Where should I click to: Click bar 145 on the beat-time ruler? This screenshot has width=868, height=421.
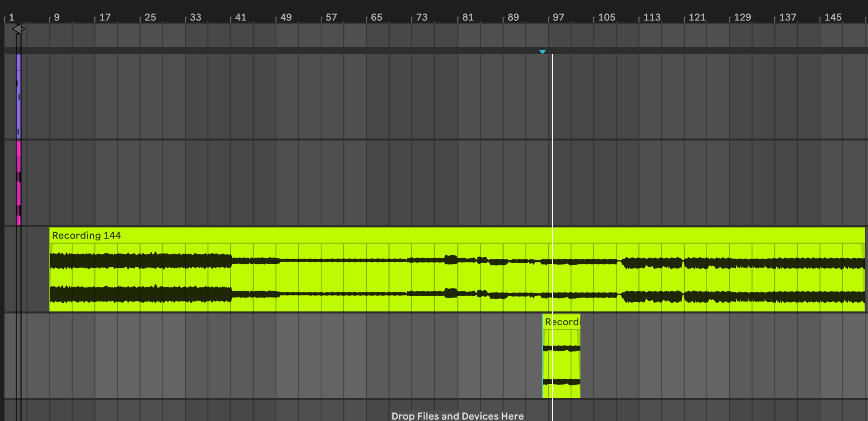[x=833, y=17]
